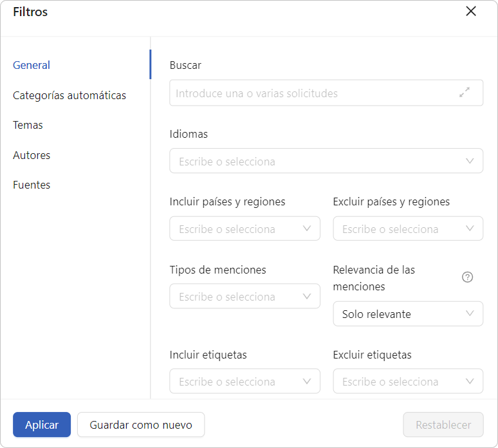Expand the Excluir etiquetas dropdown
Image resolution: width=498 pixels, height=448 pixels.
[x=408, y=381]
